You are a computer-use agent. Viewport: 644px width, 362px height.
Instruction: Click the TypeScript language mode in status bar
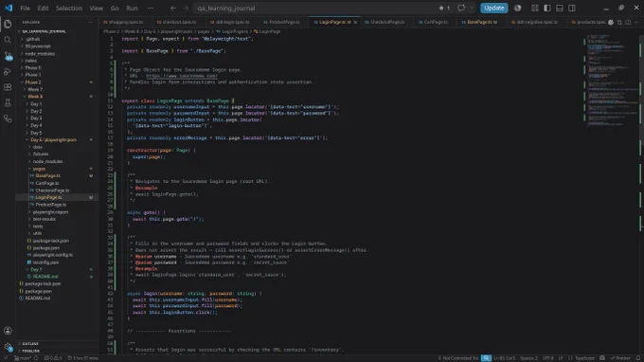coord(584,358)
